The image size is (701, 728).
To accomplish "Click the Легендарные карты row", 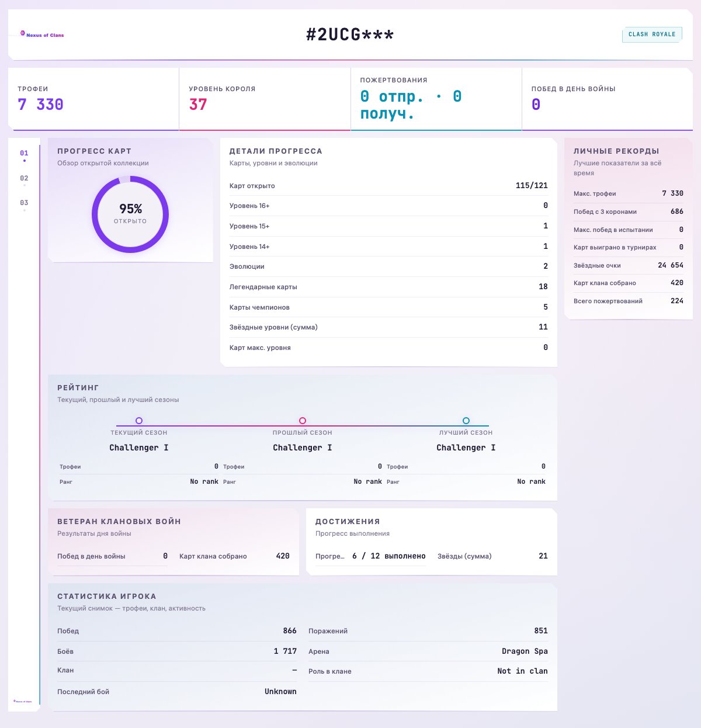I will (388, 287).
